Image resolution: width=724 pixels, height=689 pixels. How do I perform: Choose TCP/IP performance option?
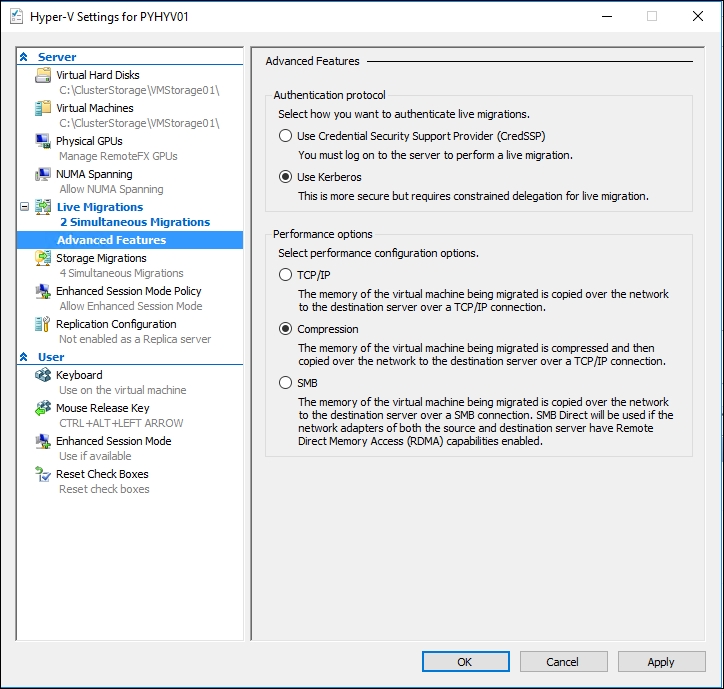(286, 275)
